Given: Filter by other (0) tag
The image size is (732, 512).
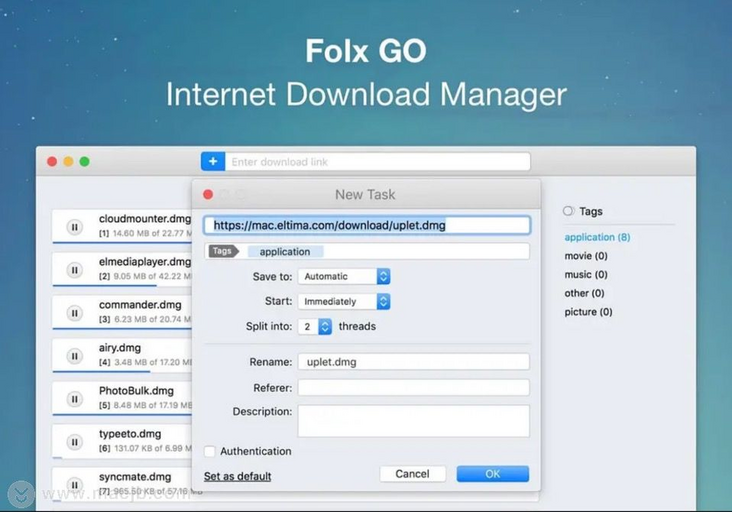Looking at the screenshot, I should point(584,293).
